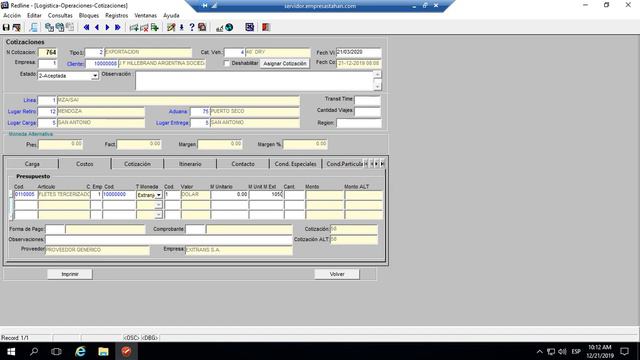Click the Fech Vi date field

tap(358, 53)
